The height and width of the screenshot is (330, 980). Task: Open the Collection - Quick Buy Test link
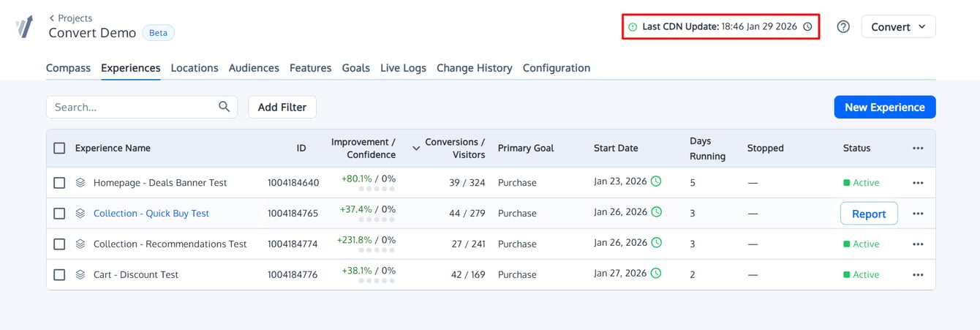click(x=151, y=214)
